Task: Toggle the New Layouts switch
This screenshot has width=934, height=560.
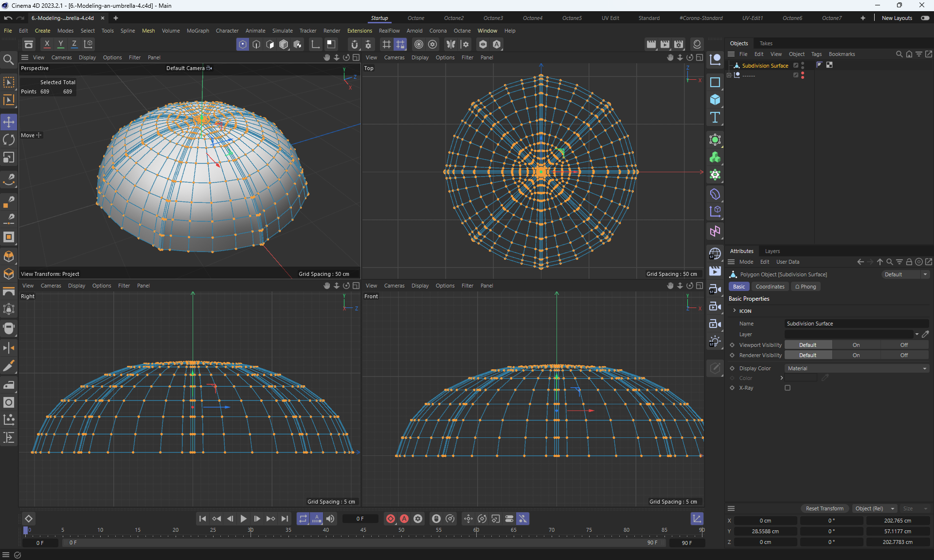Action: click(924, 18)
